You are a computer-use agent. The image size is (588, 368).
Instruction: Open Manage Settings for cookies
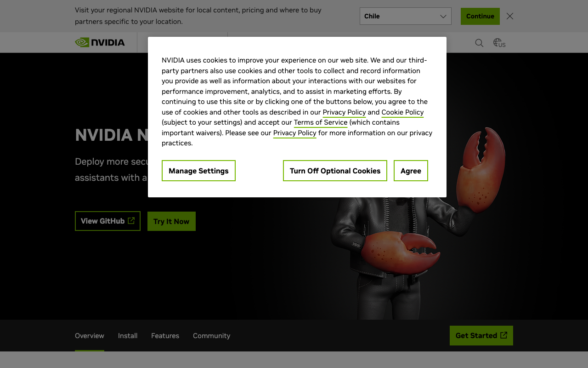pyautogui.click(x=198, y=171)
